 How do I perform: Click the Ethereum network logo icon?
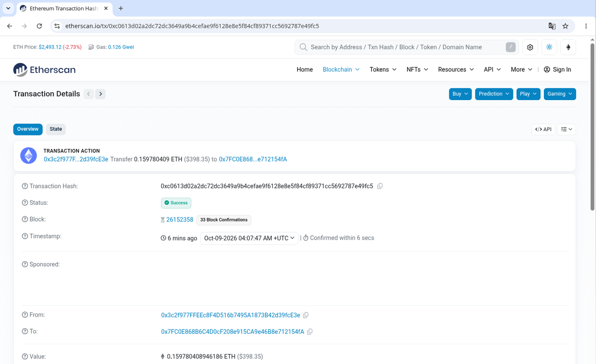click(568, 47)
